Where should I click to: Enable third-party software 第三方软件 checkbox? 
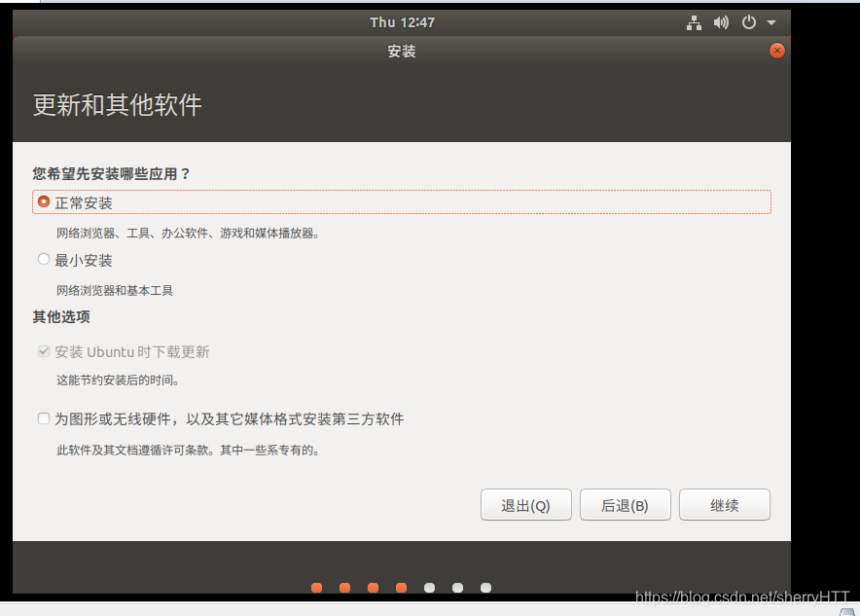(44, 418)
